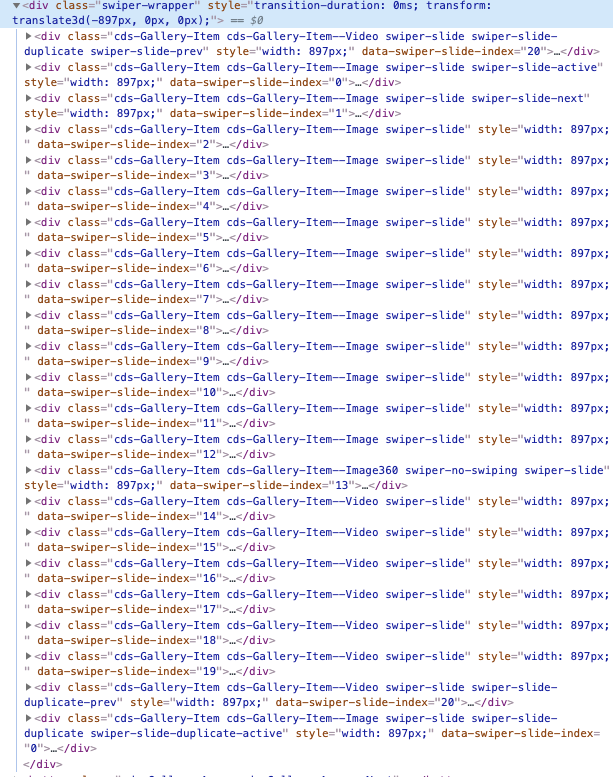Viewport: 613px width, 777px height.
Task: Expand the Video slide with index 19
Action: click(29, 656)
